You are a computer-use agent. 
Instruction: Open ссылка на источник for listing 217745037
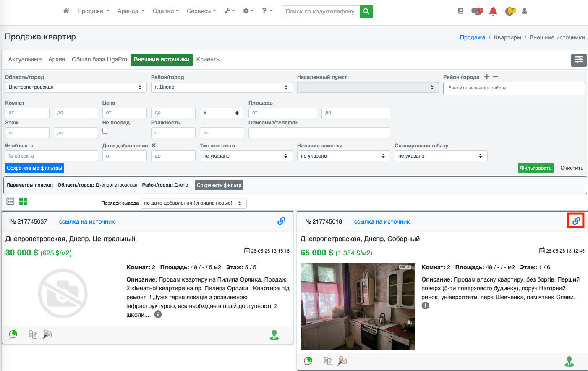point(87,221)
